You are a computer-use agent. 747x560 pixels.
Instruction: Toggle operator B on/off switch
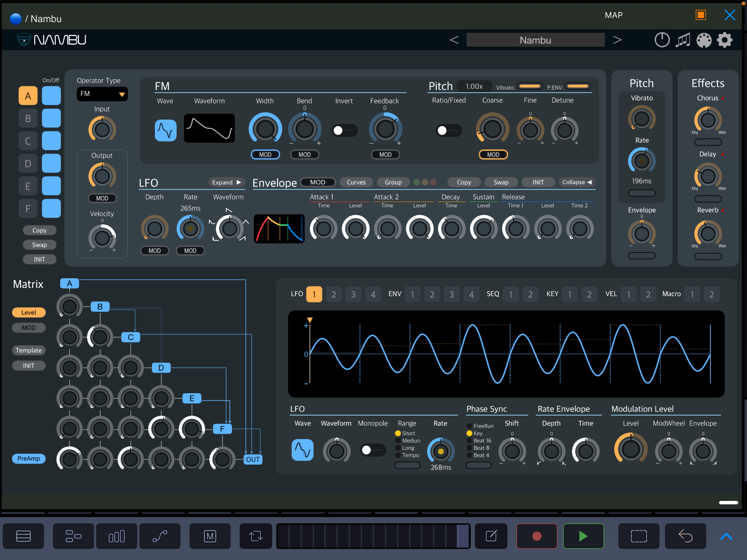[51, 118]
